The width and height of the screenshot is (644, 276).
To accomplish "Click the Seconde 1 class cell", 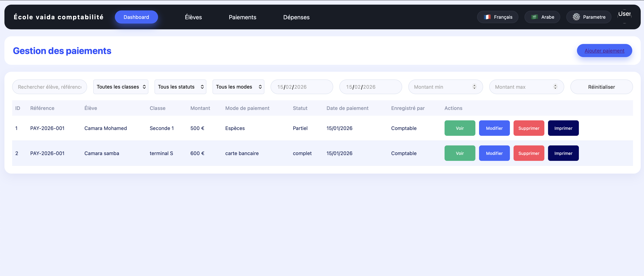I will click(161, 128).
